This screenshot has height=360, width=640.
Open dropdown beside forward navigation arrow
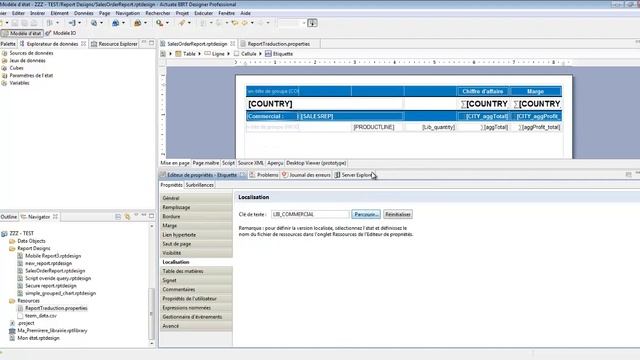pos(252,23)
